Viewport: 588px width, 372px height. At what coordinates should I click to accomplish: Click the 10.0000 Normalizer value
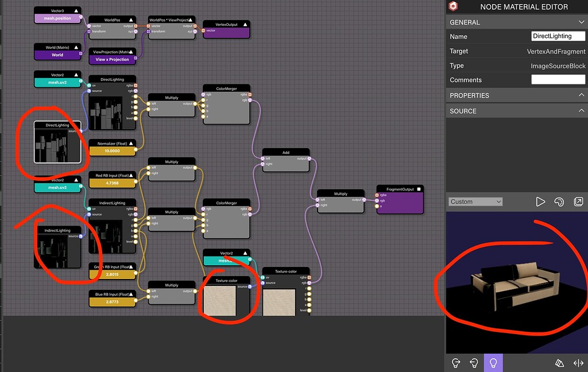click(x=112, y=151)
